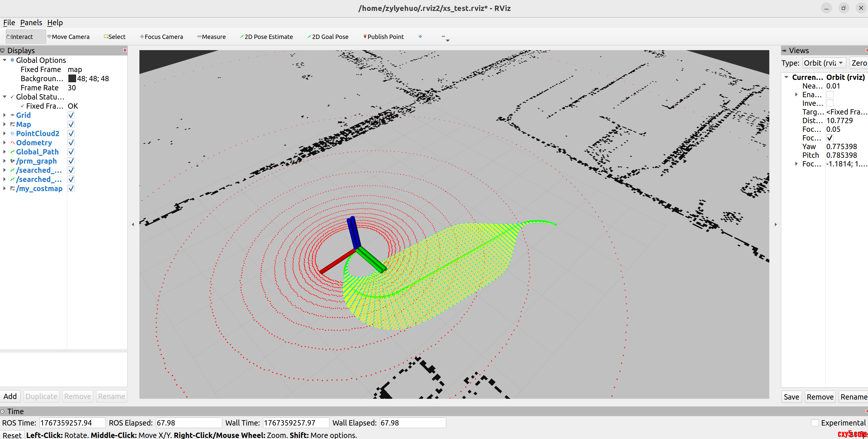Open the File menu
Image resolution: width=868 pixels, height=439 pixels.
(9, 23)
